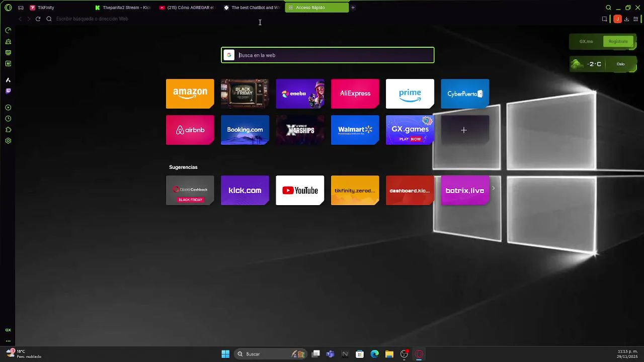Open File Explorer from taskbar
The width and height of the screenshot is (644, 362).
(389, 354)
